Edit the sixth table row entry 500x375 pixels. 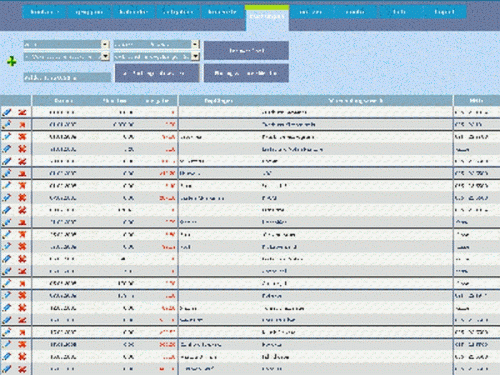[7, 173]
